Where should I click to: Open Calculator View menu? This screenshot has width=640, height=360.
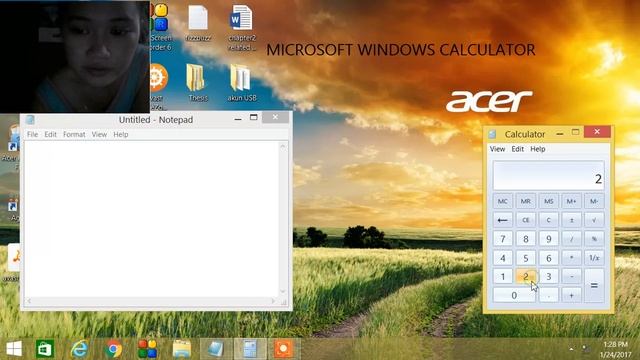click(497, 149)
